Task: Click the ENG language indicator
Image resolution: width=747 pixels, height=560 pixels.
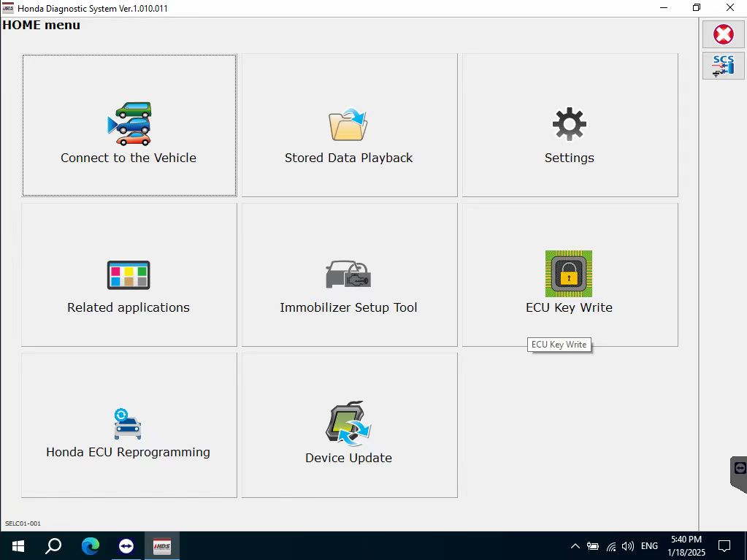Action: [x=649, y=546]
